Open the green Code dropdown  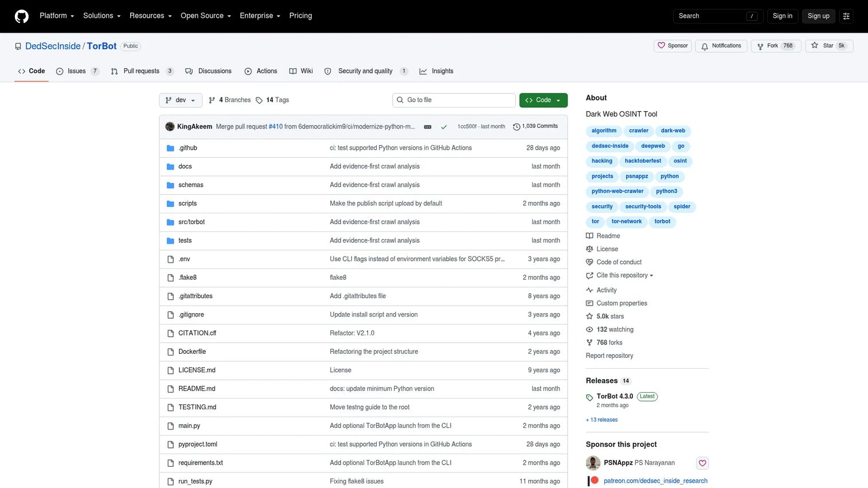[x=544, y=100]
